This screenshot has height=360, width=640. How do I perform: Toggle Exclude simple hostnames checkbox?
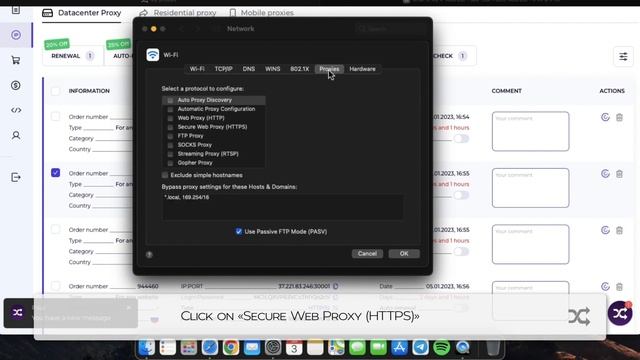[165, 175]
